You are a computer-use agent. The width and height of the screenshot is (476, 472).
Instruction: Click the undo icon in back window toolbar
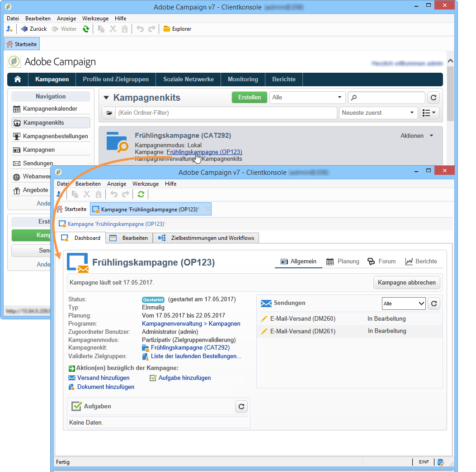coord(140,29)
